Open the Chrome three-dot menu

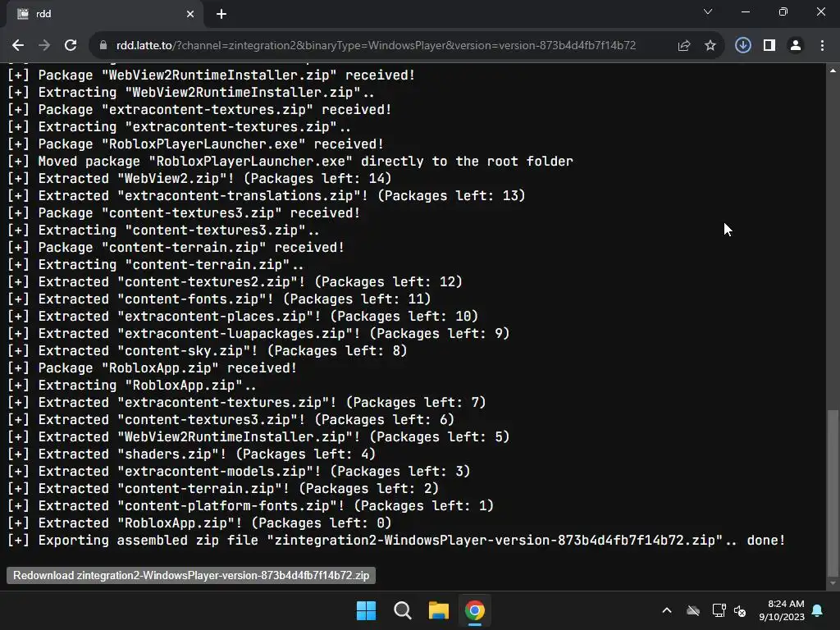point(822,46)
